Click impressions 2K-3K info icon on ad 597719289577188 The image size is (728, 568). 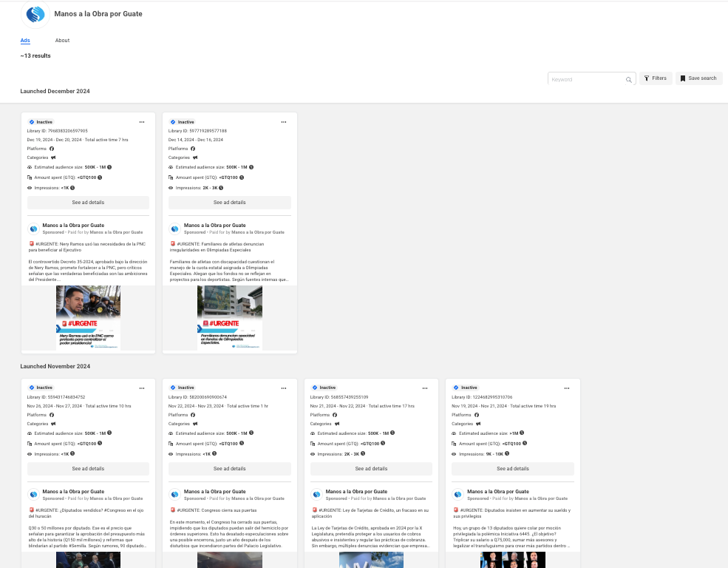221,188
